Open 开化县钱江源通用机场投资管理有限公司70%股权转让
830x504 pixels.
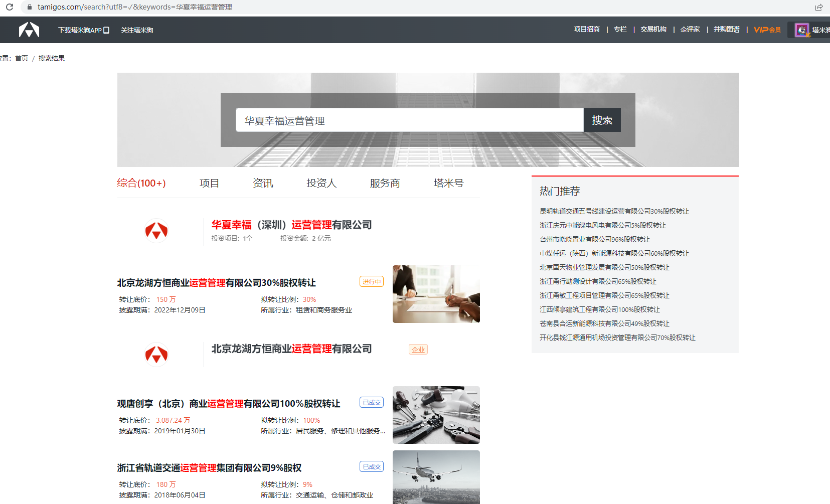618,338
